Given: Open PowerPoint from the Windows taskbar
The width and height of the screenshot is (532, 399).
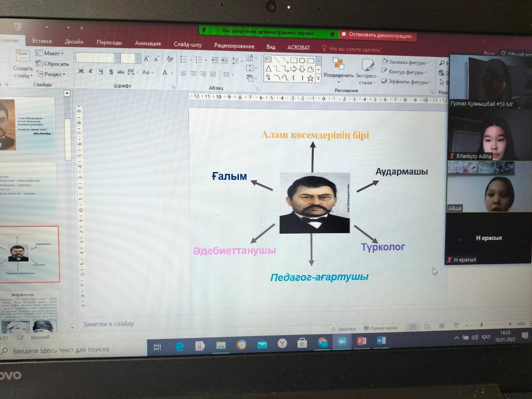Looking at the screenshot, I should (x=361, y=341).
